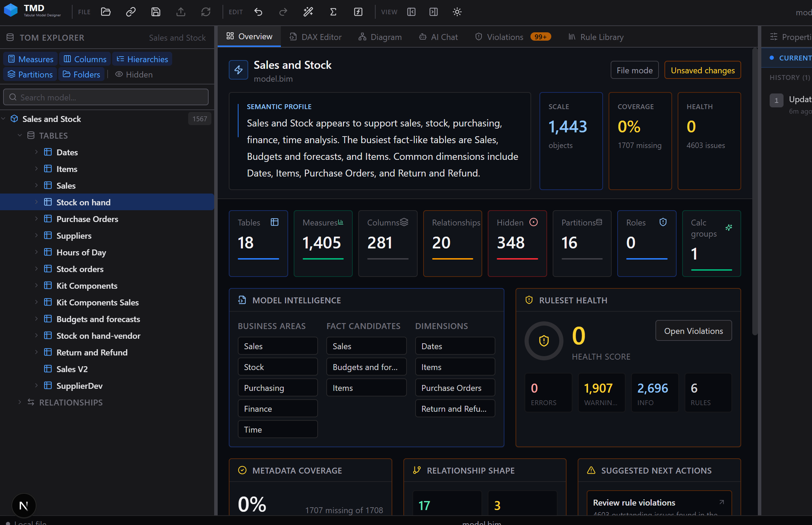812x525 pixels.
Task: Expand the Items table
Action: click(x=36, y=169)
